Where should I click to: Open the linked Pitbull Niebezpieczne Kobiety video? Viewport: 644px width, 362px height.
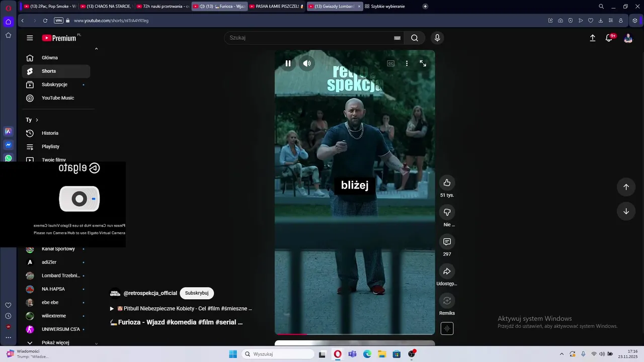(x=181, y=308)
